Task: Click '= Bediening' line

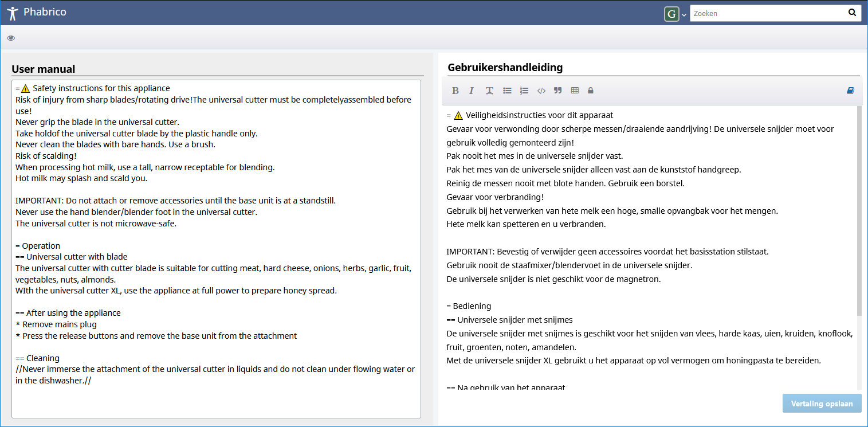Action: point(469,306)
